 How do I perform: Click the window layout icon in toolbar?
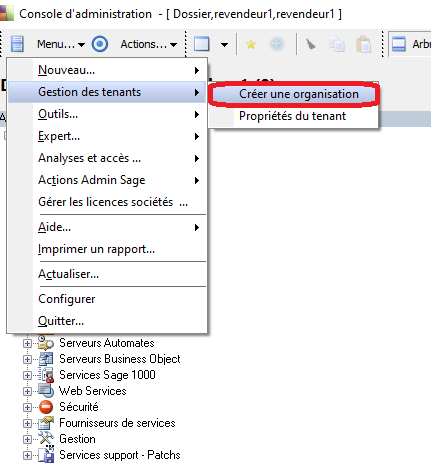click(202, 44)
